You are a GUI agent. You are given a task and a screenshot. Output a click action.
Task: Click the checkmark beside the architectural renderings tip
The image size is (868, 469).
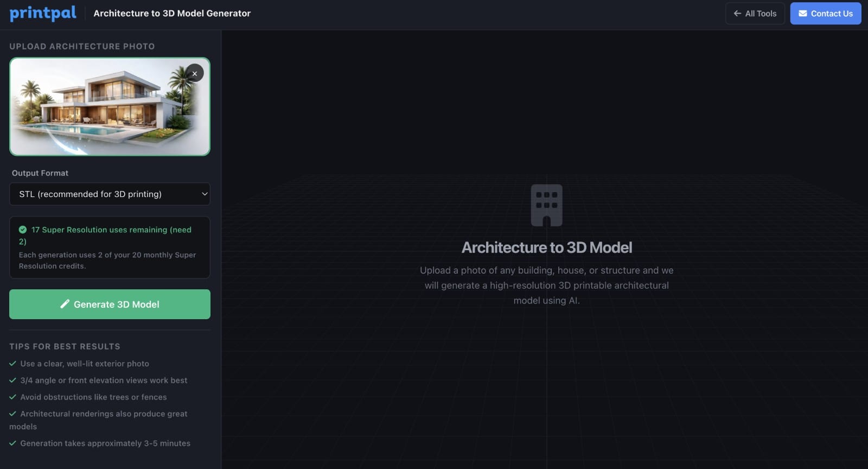coord(13,414)
